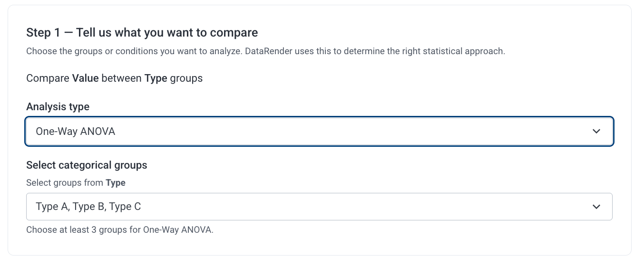The height and width of the screenshot is (266, 644).
Task: Click the bold "Value" variable name
Action: (x=85, y=78)
